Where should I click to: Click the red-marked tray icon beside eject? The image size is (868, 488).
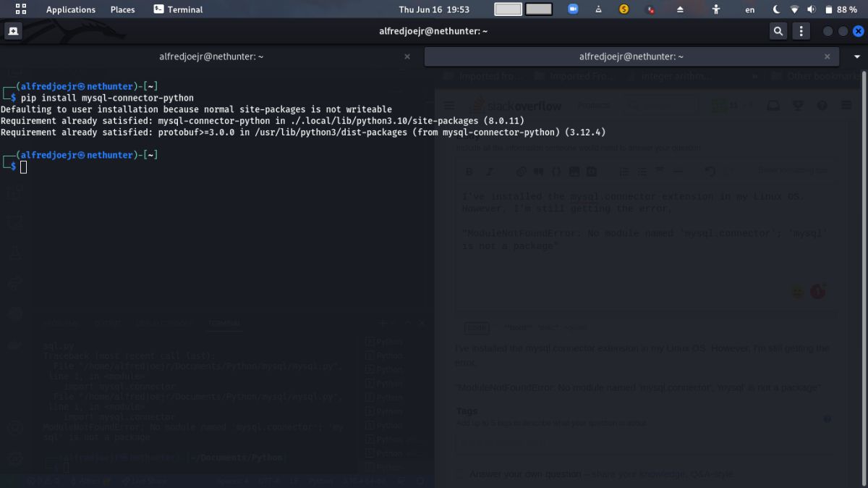coord(651,9)
